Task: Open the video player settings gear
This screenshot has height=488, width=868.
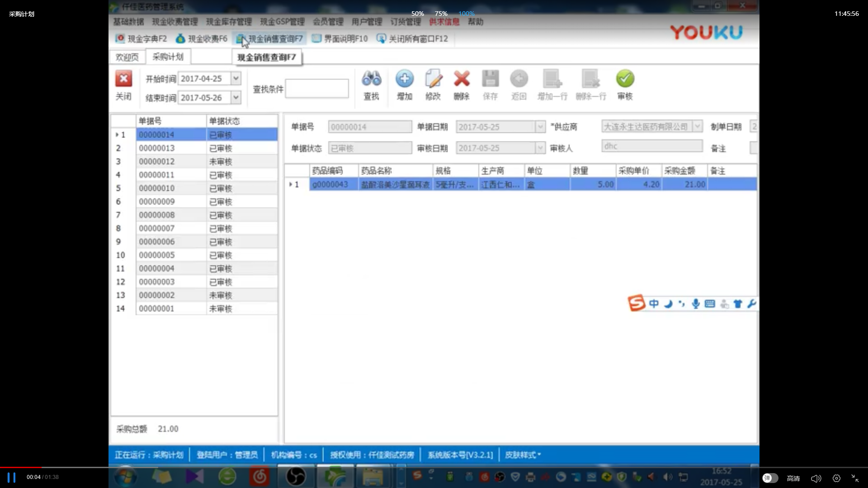Action: coord(836,478)
